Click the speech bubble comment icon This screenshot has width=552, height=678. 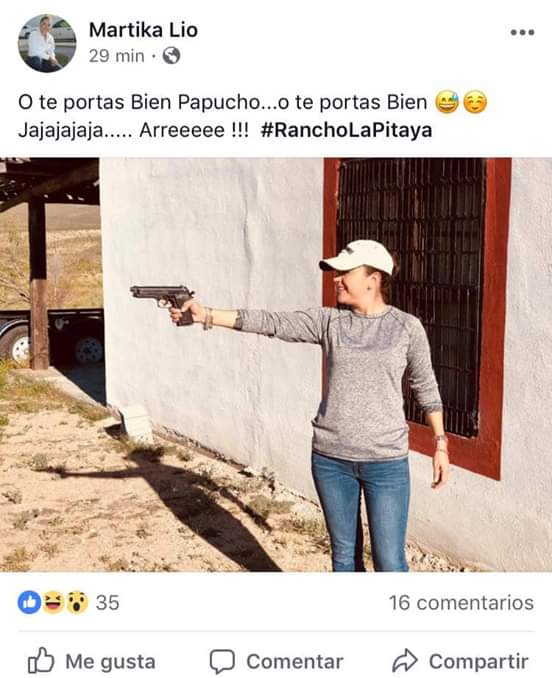pyautogui.click(x=222, y=661)
